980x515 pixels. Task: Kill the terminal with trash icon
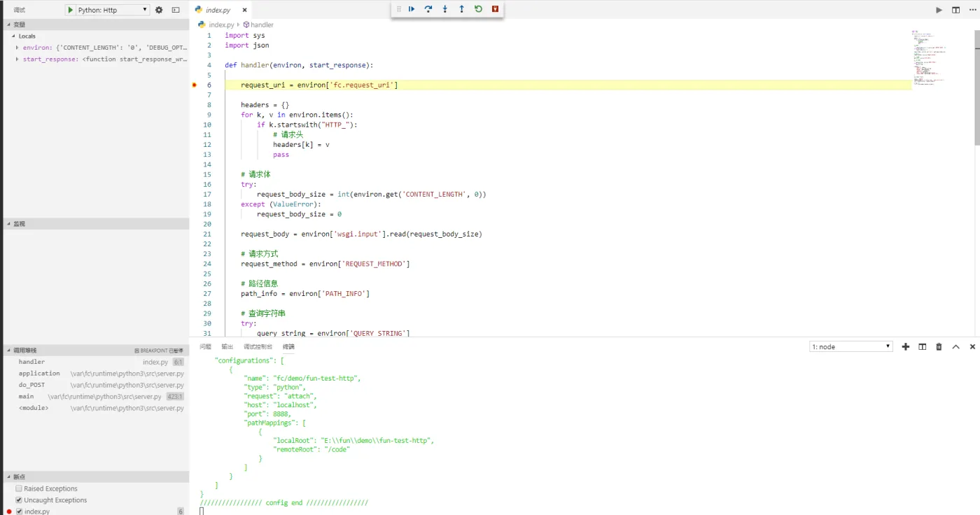click(x=939, y=346)
